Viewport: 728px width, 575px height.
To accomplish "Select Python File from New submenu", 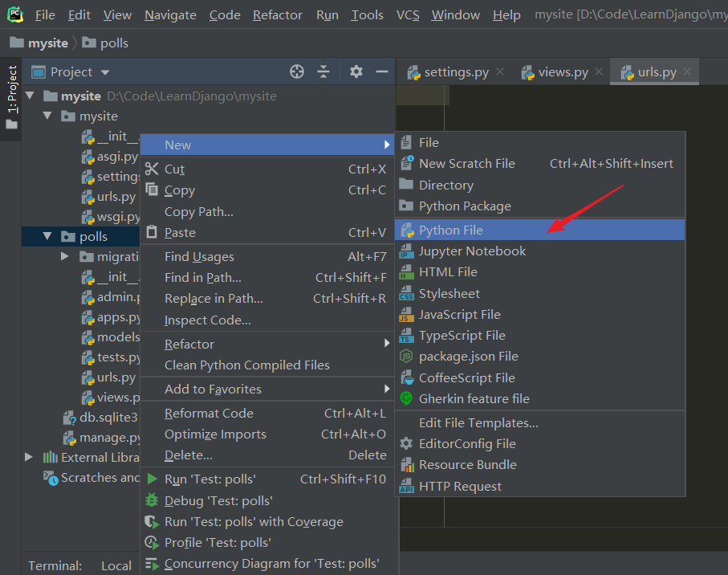I will click(x=539, y=230).
